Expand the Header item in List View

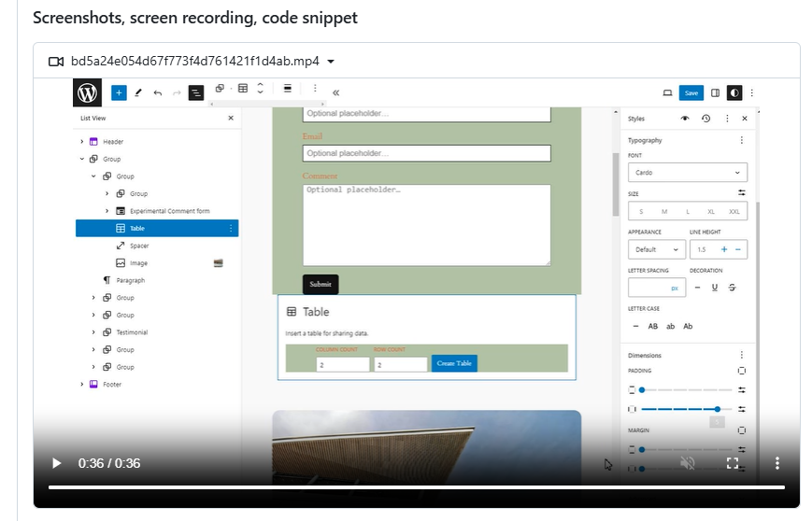[82, 142]
